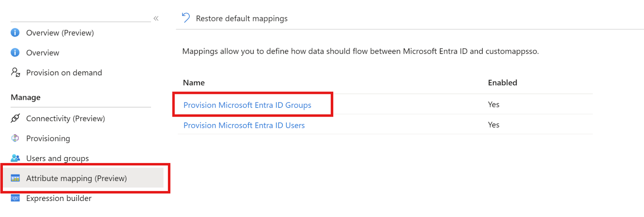Open Provision Microsoft Entra ID Users link
The width and height of the screenshot is (644, 217).
pyautogui.click(x=244, y=125)
